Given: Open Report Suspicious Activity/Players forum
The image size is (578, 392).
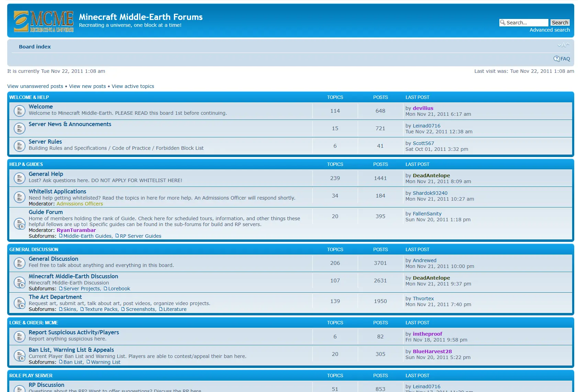Looking at the screenshot, I should point(74,333).
